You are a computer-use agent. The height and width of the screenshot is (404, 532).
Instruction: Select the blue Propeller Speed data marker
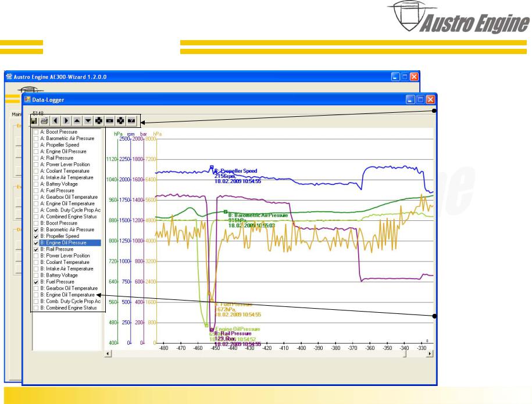coord(212,167)
